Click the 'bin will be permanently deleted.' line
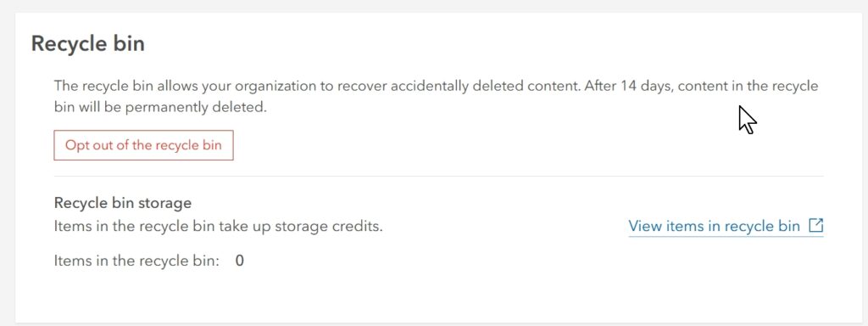This screenshot has width=868, height=326. [160, 108]
